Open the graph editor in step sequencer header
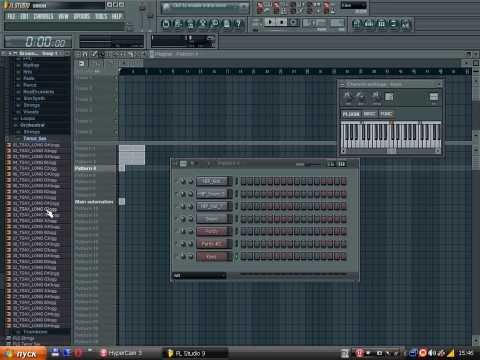 (331, 164)
